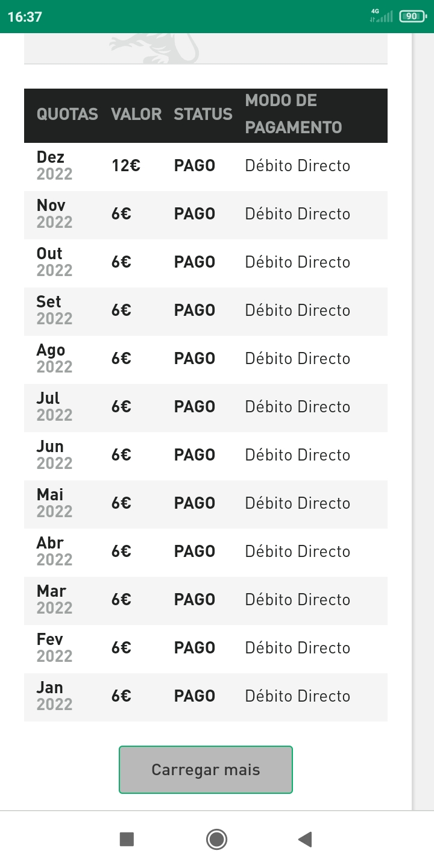Tap the battery indicator in status bar
The height and width of the screenshot is (868, 434).
(x=412, y=16)
